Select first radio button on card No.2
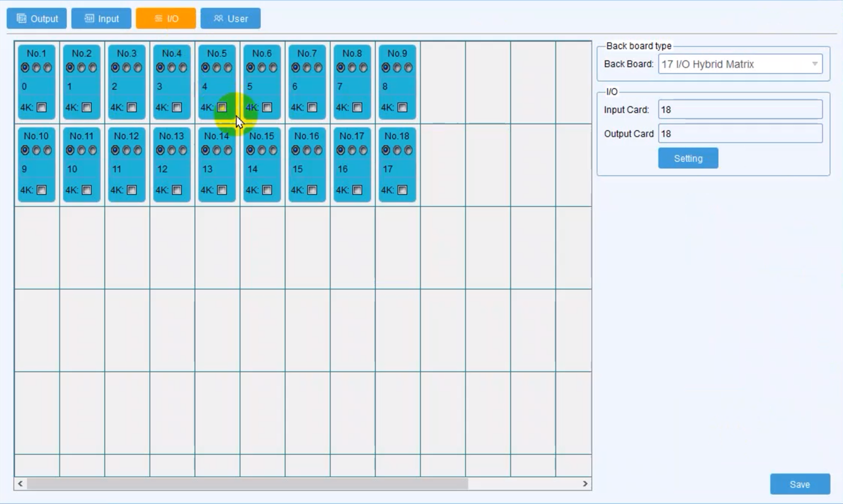This screenshot has width=843, height=504. (70, 67)
